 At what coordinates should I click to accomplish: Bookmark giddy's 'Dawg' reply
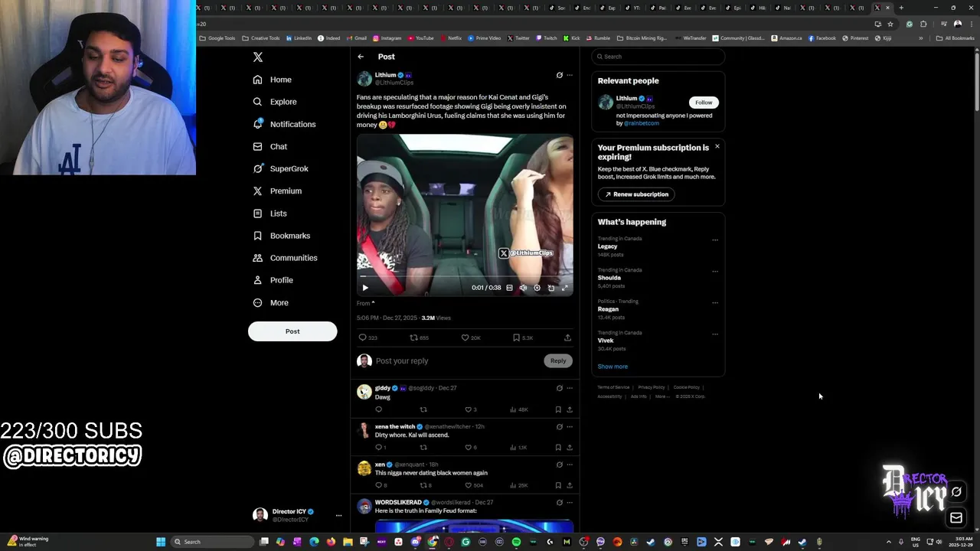(558, 409)
